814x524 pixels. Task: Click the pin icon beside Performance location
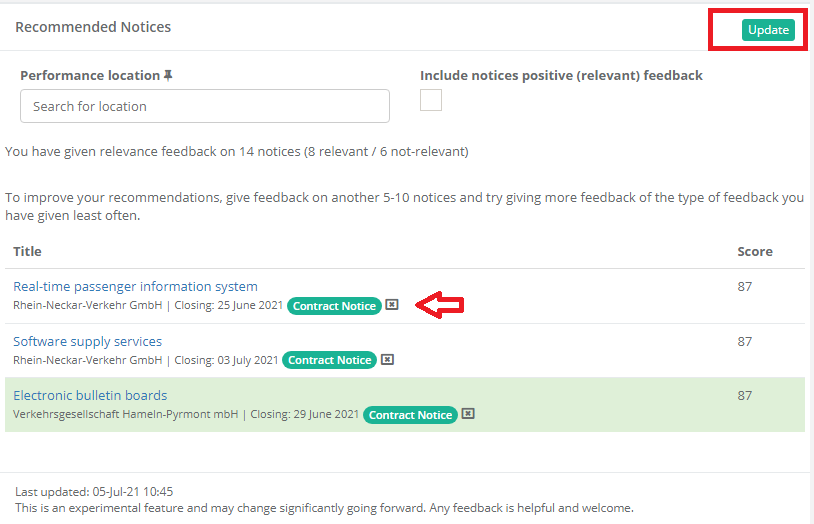[168, 75]
